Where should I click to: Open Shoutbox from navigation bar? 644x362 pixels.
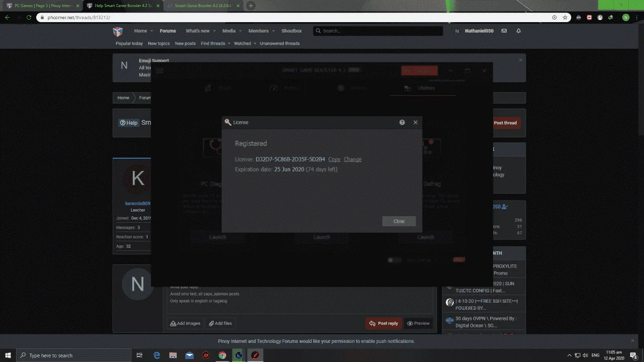[x=291, y=31]
